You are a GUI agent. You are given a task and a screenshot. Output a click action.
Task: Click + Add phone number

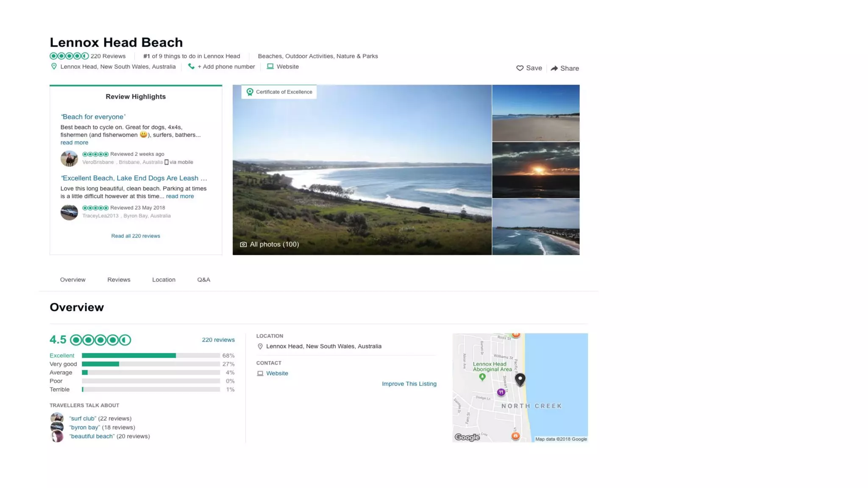click(x=226, y=67)
